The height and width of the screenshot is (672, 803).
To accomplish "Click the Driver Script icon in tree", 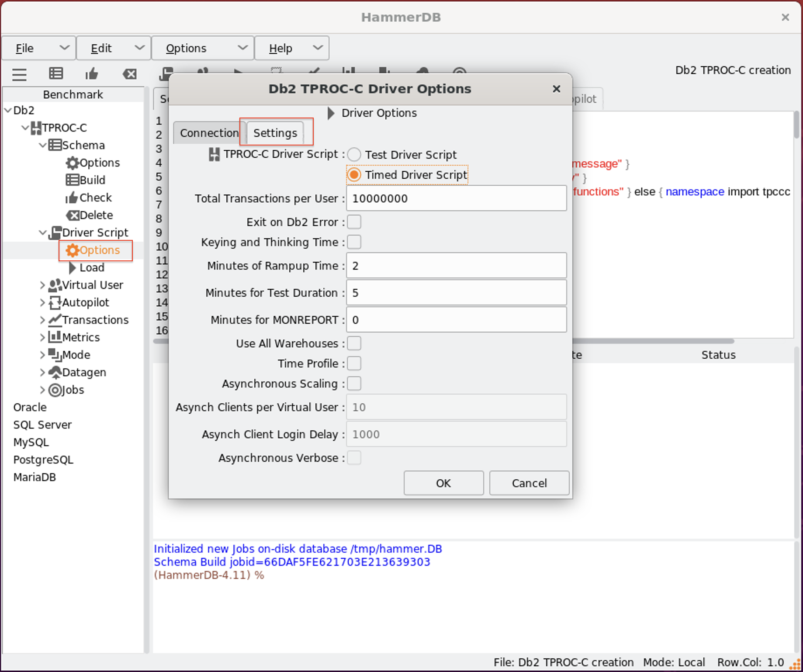I will click(55, 233).
